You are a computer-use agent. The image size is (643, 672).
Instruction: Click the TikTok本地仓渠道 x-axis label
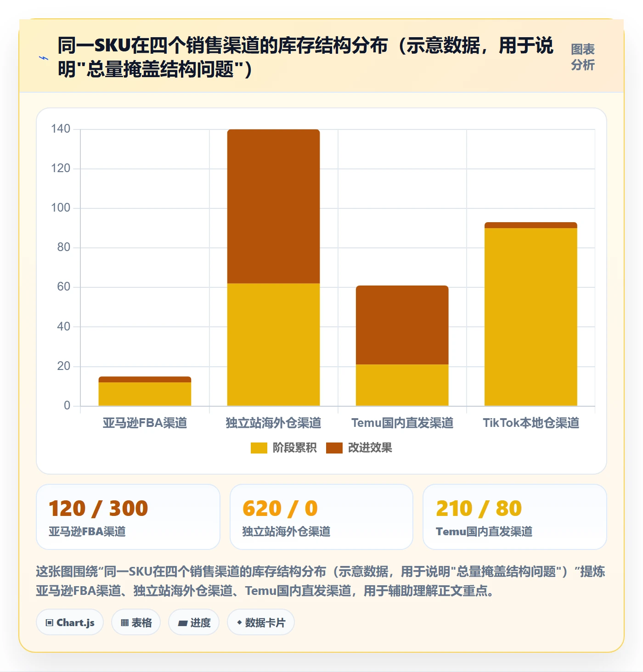pos(530,423)
